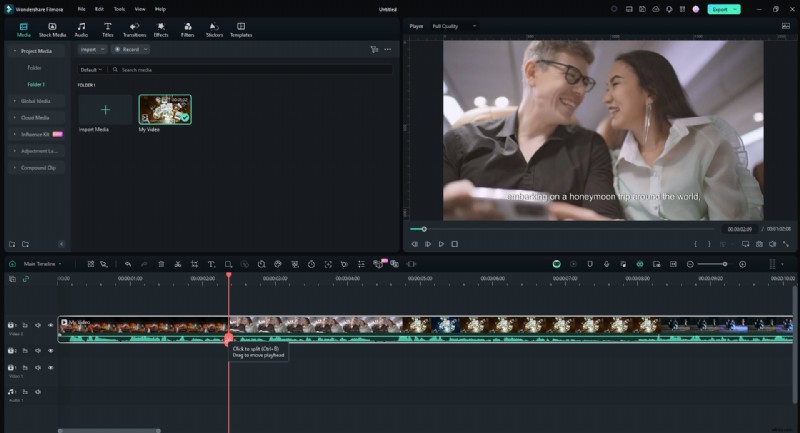Open the Filters tab
The width and height of the screenshot is (800, 433).
188,30
